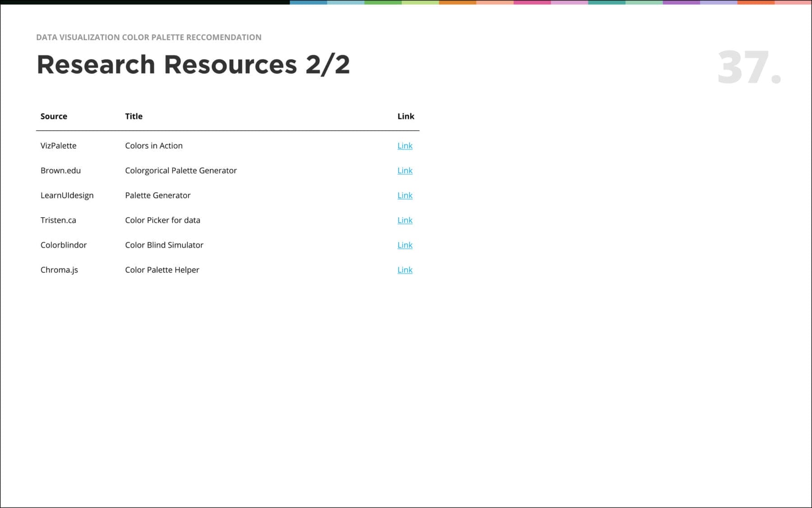Click the Tristen.ca source name
The height and width of the screenshot is (508, 812).
pos(58,220)
